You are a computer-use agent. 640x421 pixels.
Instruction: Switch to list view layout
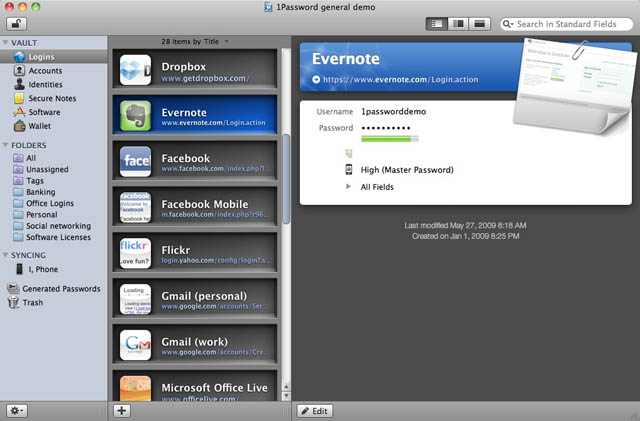point(436,24)
